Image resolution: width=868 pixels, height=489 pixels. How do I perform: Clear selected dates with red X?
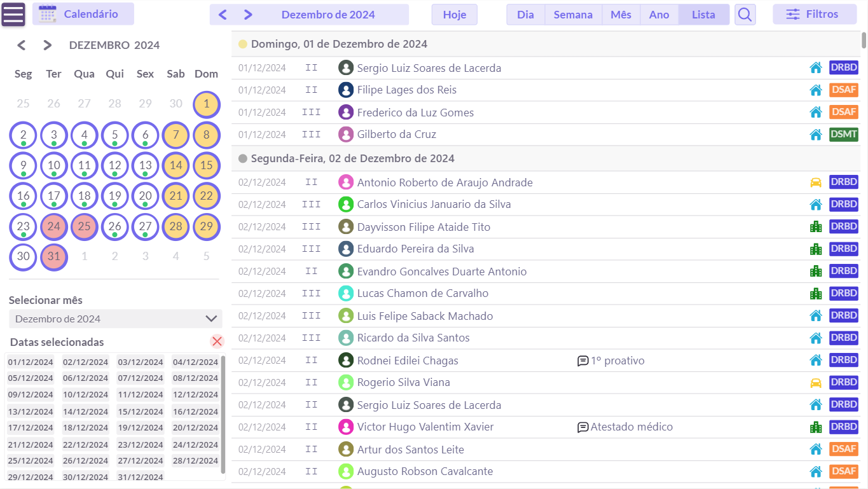click(217, 341)
